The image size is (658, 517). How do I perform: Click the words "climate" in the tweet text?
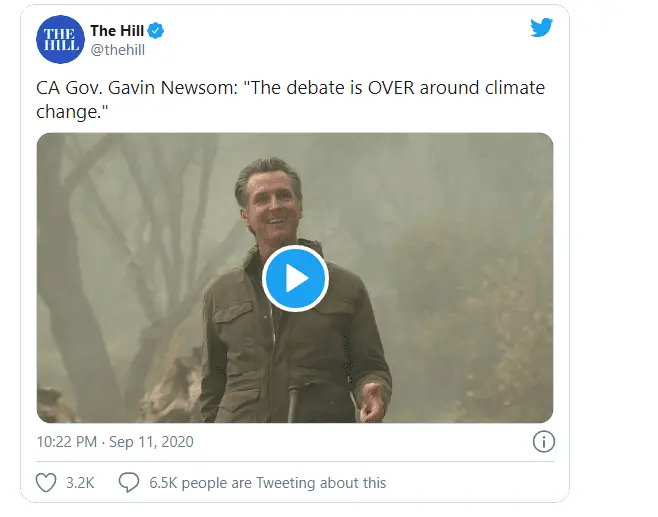point(507,88)
